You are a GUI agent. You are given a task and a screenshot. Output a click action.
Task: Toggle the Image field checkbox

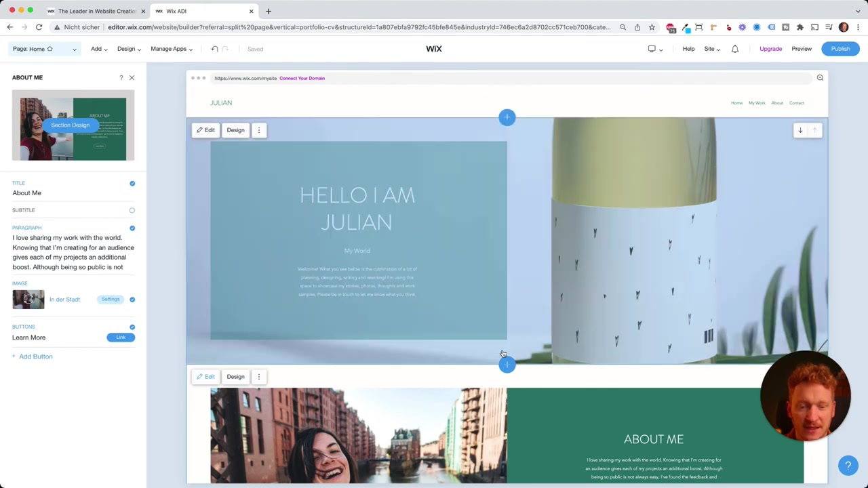click(x=132, y=300)
